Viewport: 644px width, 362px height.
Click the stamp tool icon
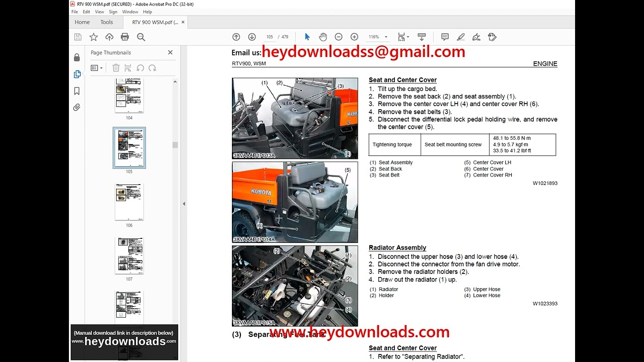[492, 37]
